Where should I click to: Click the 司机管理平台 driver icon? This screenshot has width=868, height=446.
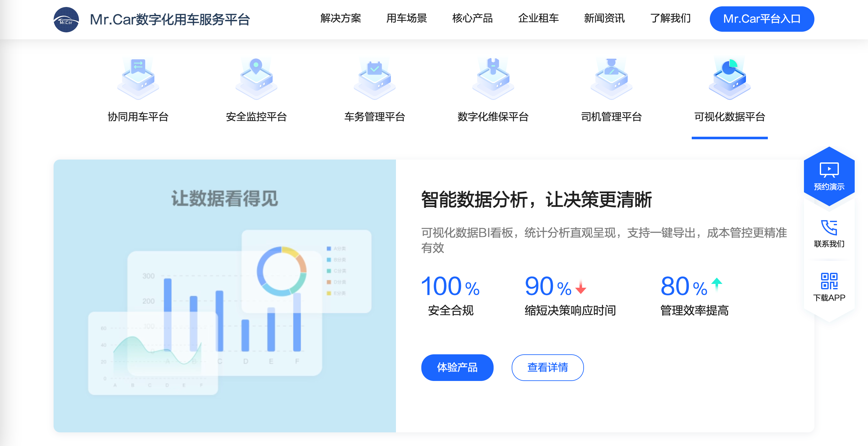611,78
